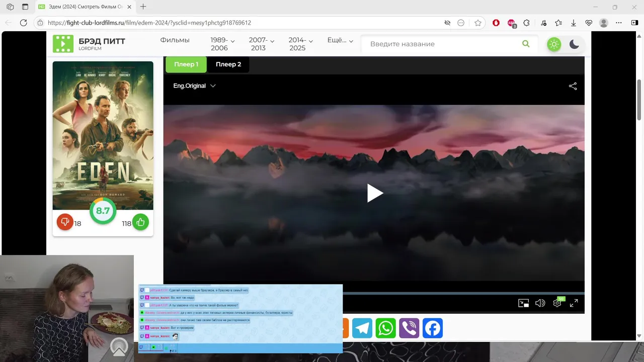Image resolution: width=644 pixels, height=362 pixels.
Task: Click the sanya_kazan chat message Вот и проверим
Action: coord(167,328)
